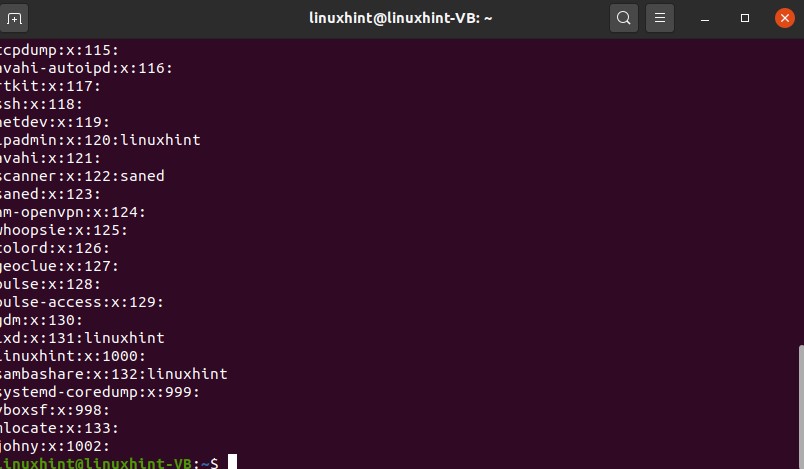
Task: Click the command prompt cursor
Action: (232, 463)
